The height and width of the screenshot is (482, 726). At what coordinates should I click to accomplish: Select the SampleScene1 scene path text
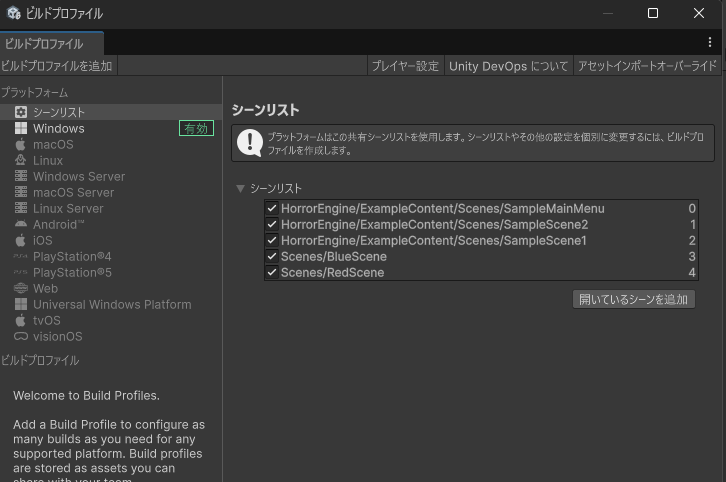(434, 240)
